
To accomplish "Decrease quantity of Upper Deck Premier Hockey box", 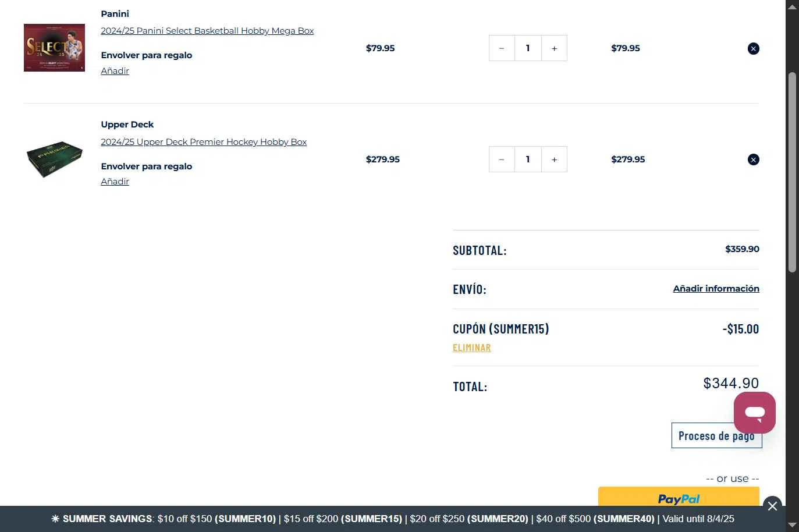I will [x=502, y=159].
